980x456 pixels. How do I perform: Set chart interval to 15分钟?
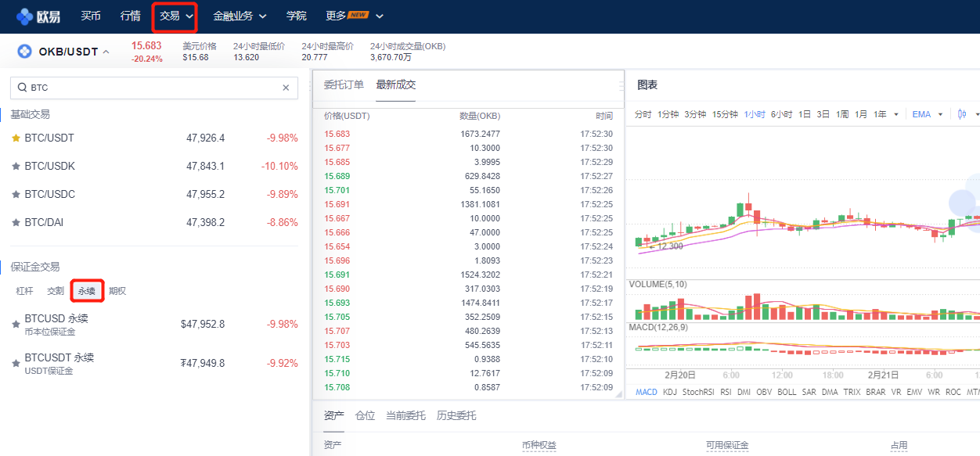725,114
